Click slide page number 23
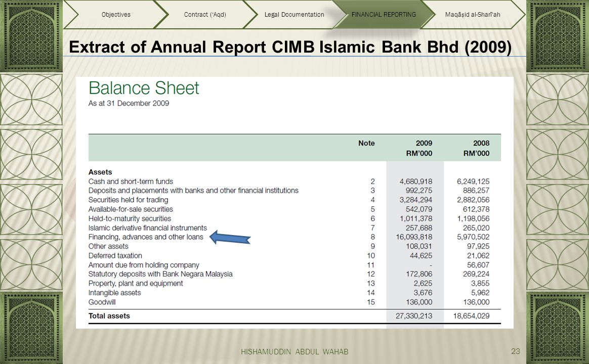Image resolution: width=589 pixels, height=364 pixels. point(515,351)
